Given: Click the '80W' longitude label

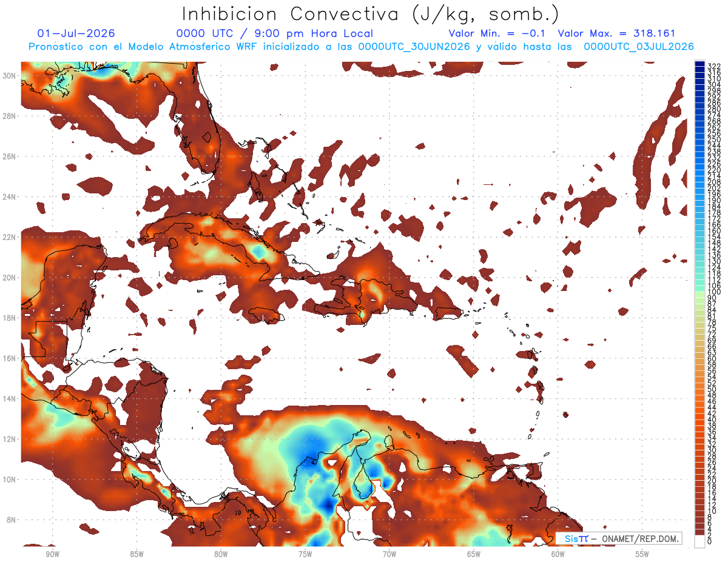Looking at the screenshot, I should click(221, 554).
